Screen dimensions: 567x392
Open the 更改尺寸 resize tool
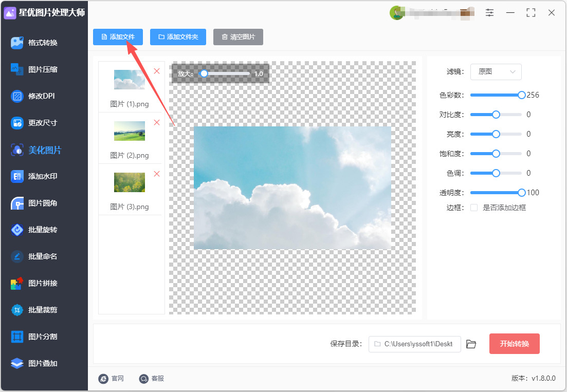(34, 123)
